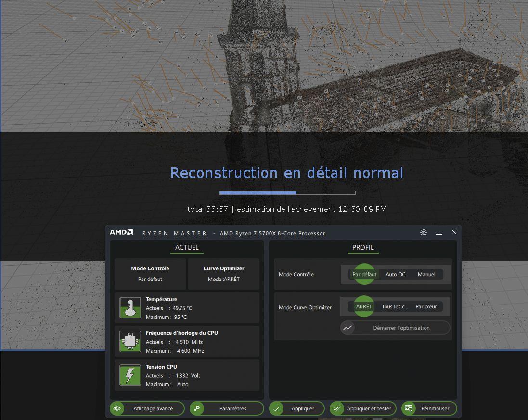Click the eye icon on Affichage avancé
This screenshot has height=420, width=528.
pos(117,408)
